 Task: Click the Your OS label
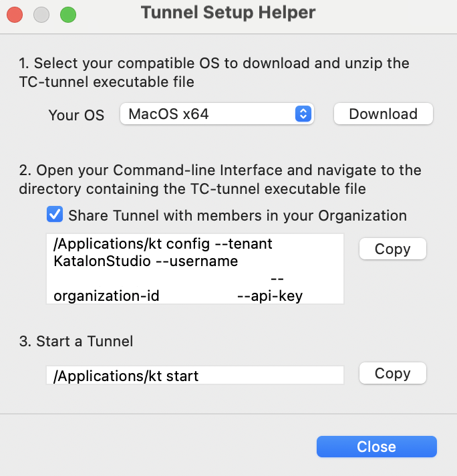(76, 115)
